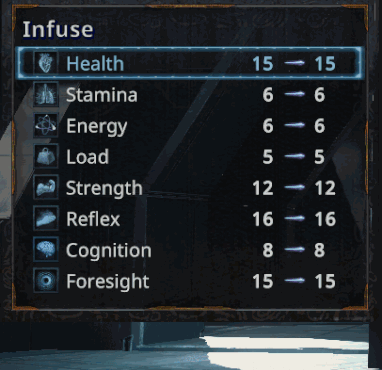This screenshot has height=370, width=382.
Task: Choose the Reflex attribute label
Action: [93, 219]
